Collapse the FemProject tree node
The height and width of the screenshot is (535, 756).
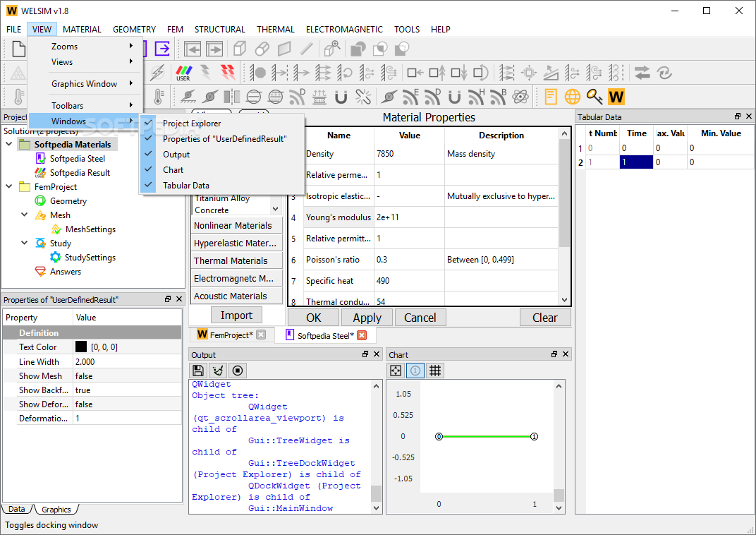pos(9,186)
